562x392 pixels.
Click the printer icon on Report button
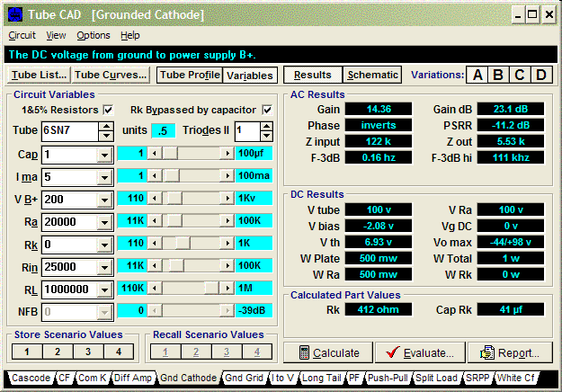click(487, 352)
